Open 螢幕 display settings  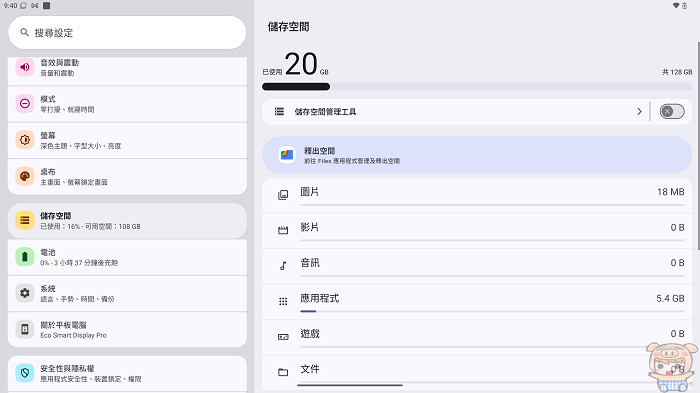pyautogui.click(x=127, y=140)
